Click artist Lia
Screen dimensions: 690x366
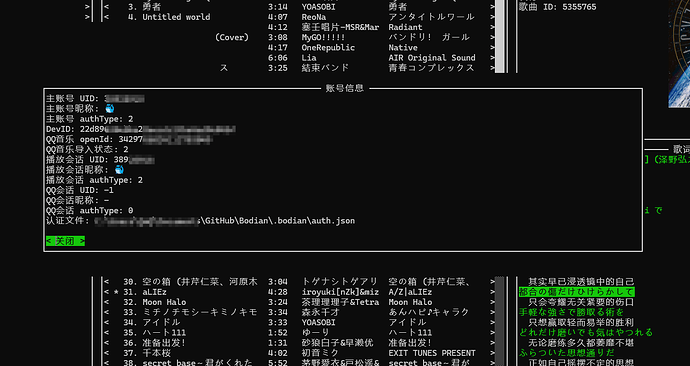(309, 58)
